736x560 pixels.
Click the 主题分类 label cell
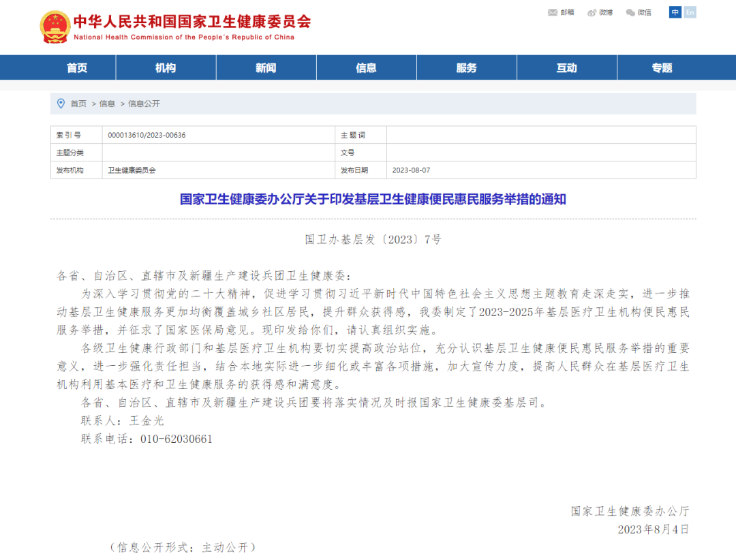(x=76, y=153)
